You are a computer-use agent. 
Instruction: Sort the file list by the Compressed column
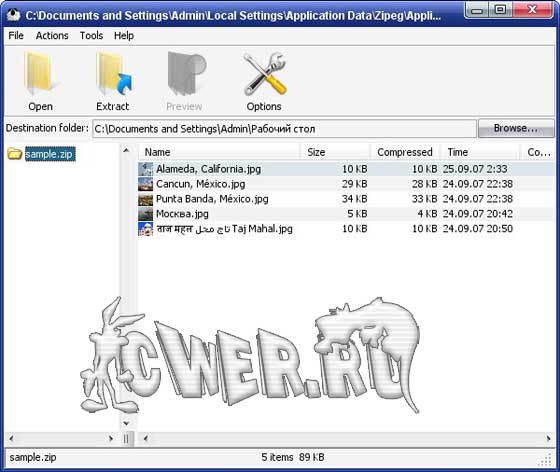[x=405, y=152]
